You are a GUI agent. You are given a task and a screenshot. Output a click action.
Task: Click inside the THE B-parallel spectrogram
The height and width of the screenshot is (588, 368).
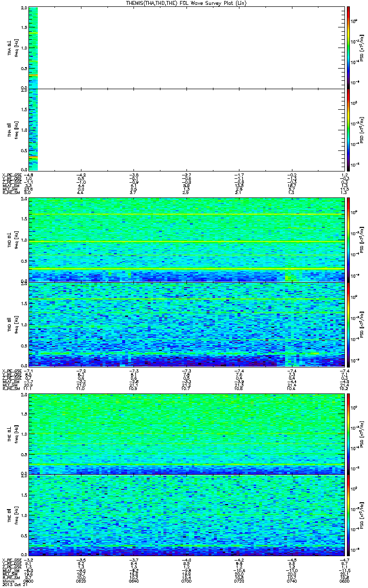point(187,514)
